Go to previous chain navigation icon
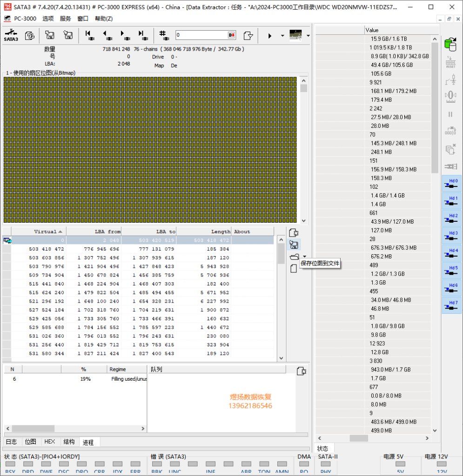Viewport: 463px width, 476px height. coord(107,35)
